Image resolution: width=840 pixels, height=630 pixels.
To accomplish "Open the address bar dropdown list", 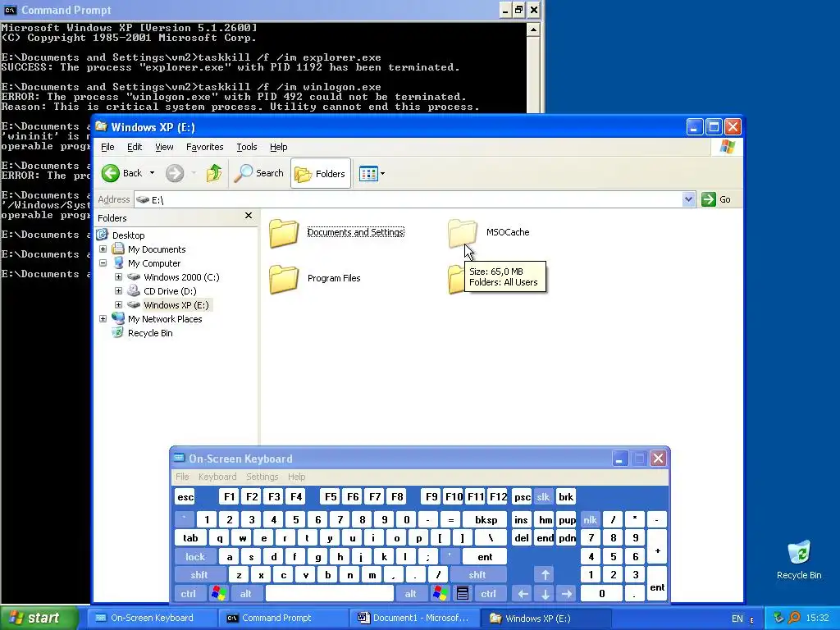I will point(688,199).
